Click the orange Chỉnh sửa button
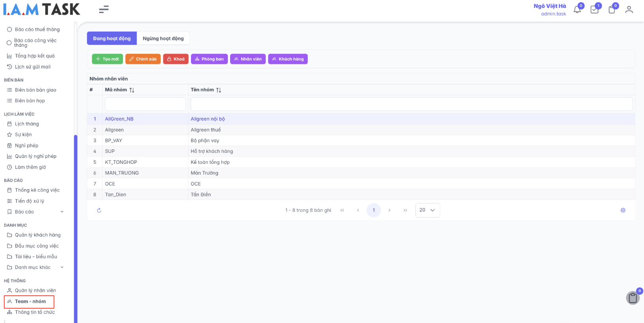The width and height of the screenshot is (644, 323). pos(143,59)
